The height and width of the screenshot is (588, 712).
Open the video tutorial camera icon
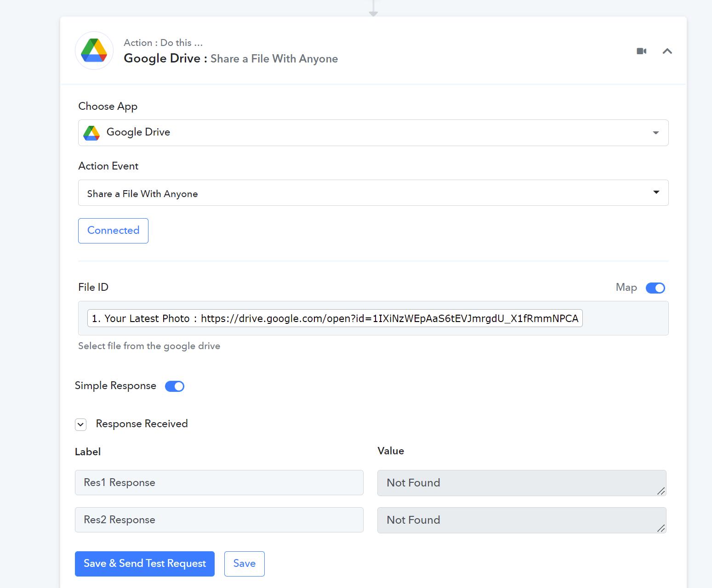click(642, 51)
